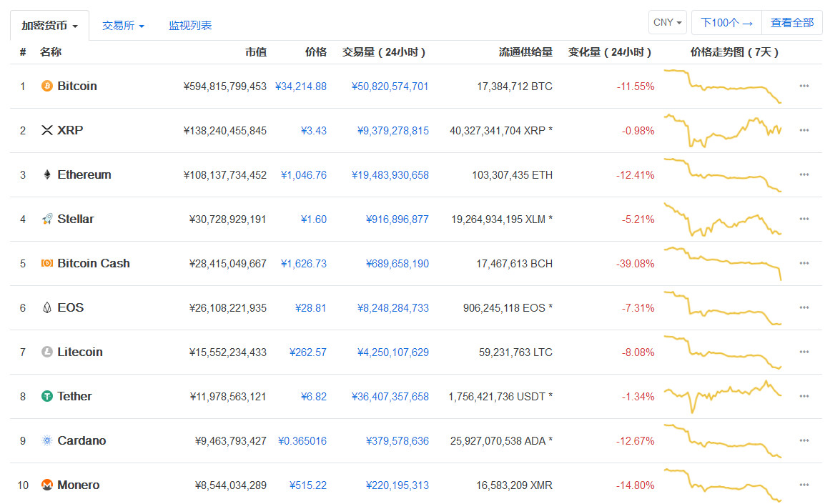
Task: Open the Stellar name link
Action: [x=76, y=219]
